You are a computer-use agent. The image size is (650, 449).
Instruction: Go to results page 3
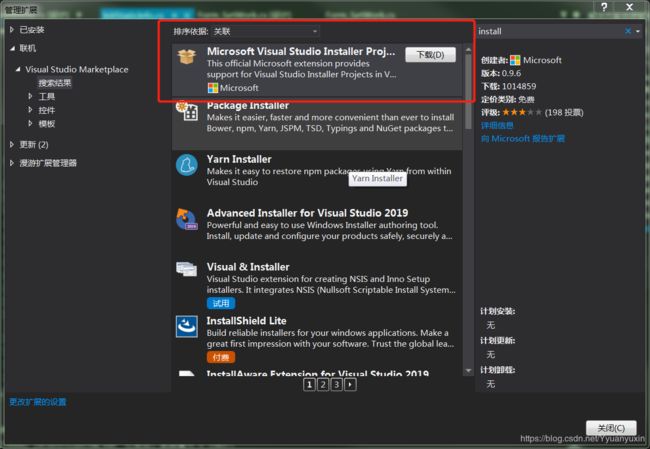coord(337,385)
